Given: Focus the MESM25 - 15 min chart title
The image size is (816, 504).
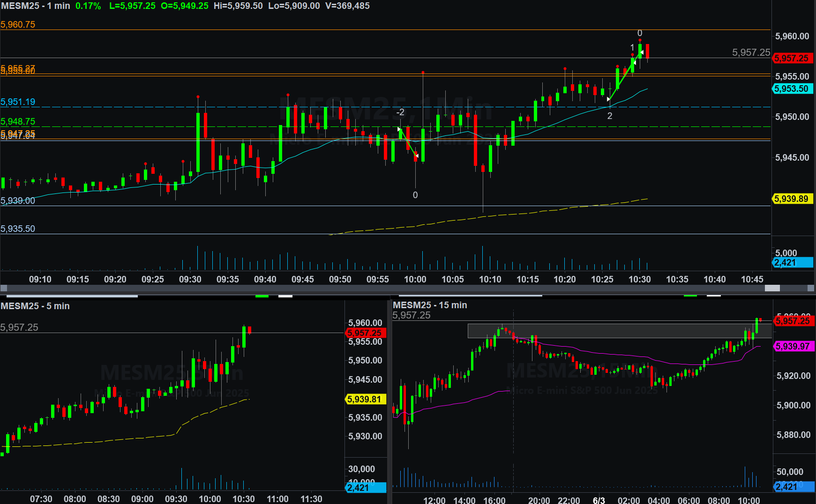Looking at the screenshot, I should tap(430, 305).
